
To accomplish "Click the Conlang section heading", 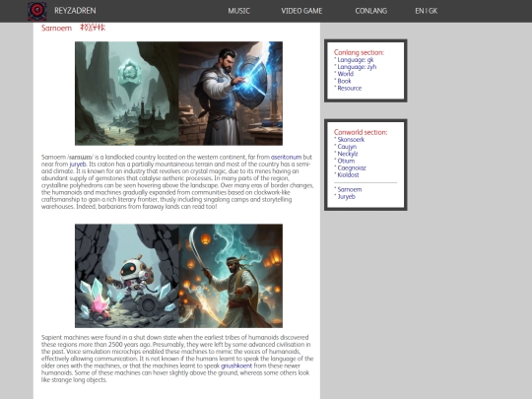I will coord(359,52).
